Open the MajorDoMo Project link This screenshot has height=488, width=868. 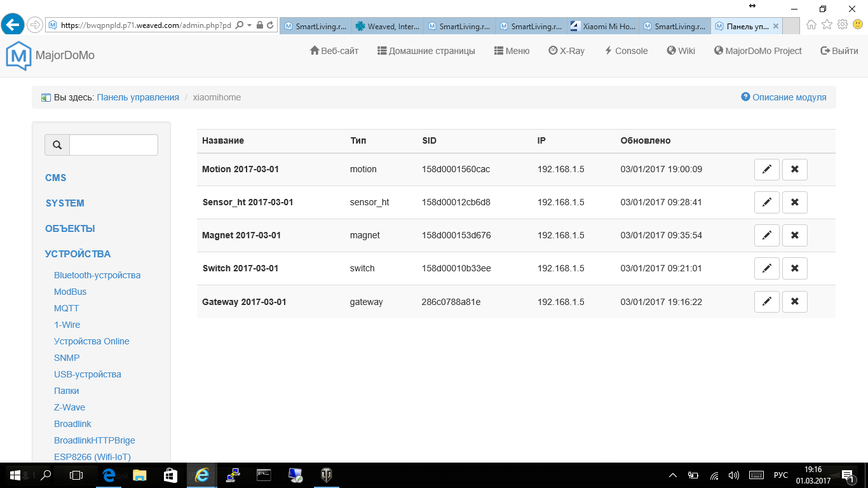pyautogui.click(x=758, y=51)
